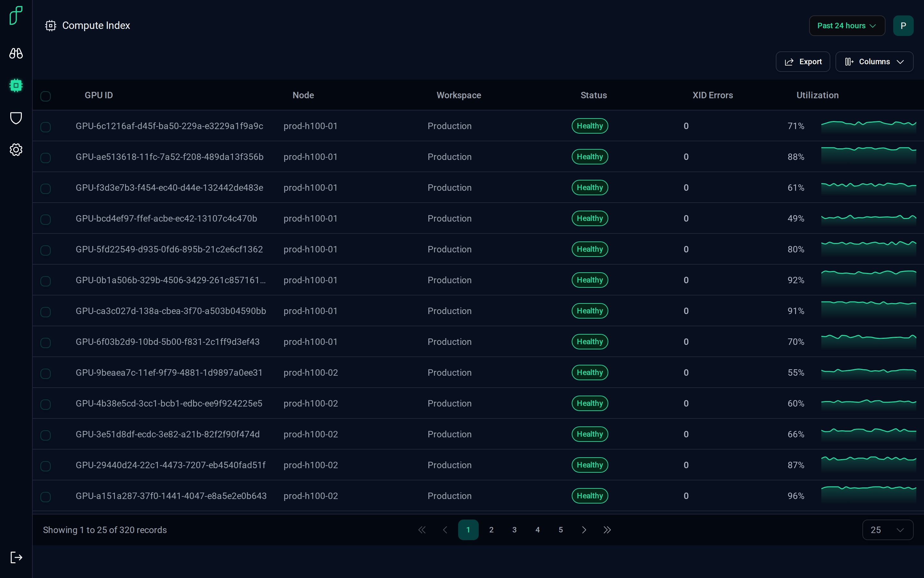Viewport: 924px width, 578px height.
Task: Go to first page of records
Action: click(x=422, y=530)
